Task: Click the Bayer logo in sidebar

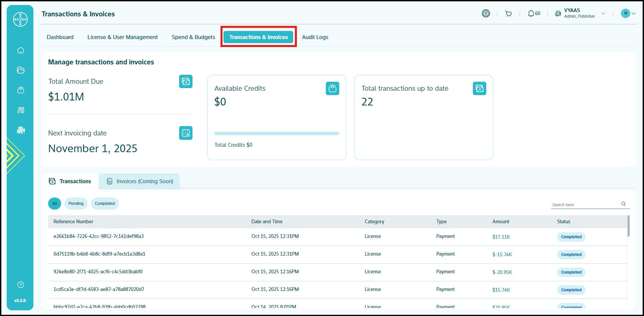Action: (x=20, y=19)
